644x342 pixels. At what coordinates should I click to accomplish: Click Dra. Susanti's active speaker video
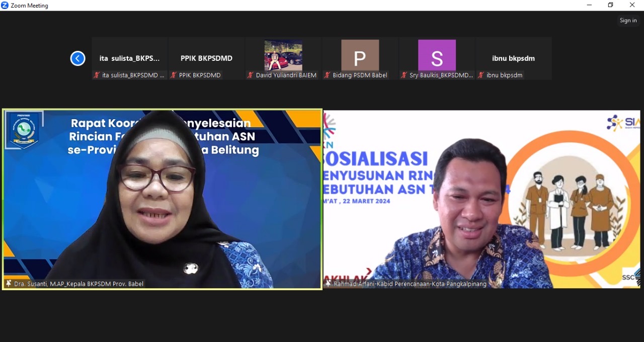click(x=162, y=199)
